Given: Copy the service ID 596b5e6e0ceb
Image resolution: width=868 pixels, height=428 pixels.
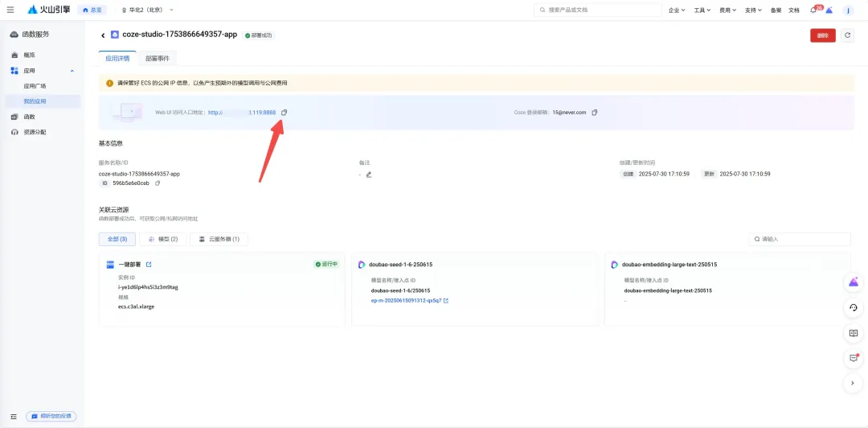Looking at the screenshot, I should pos(158,183).
